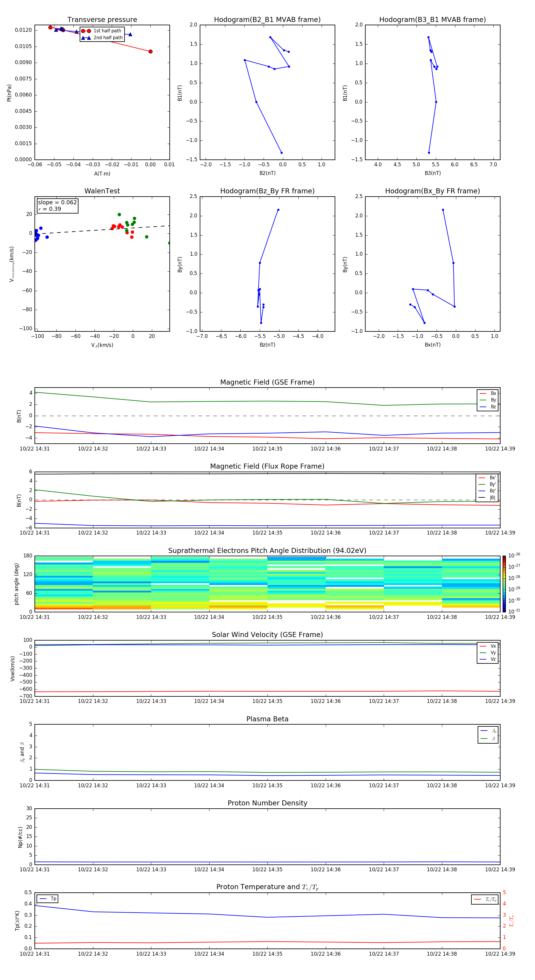Click the "r = 0.39" annotation
Screen dimensions: 535x980
(x=50, y=209)
